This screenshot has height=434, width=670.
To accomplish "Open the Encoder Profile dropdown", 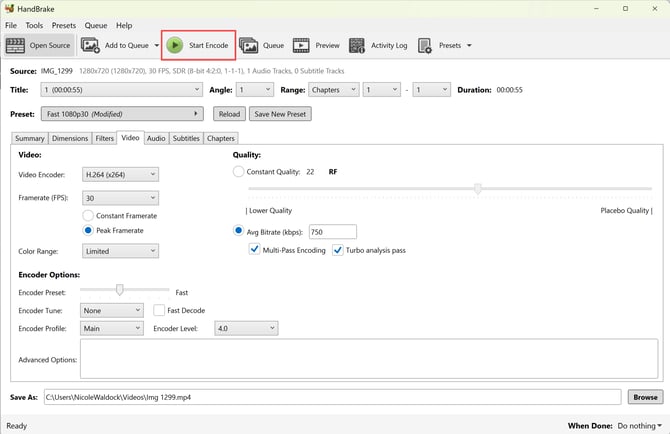I will 112,328.
